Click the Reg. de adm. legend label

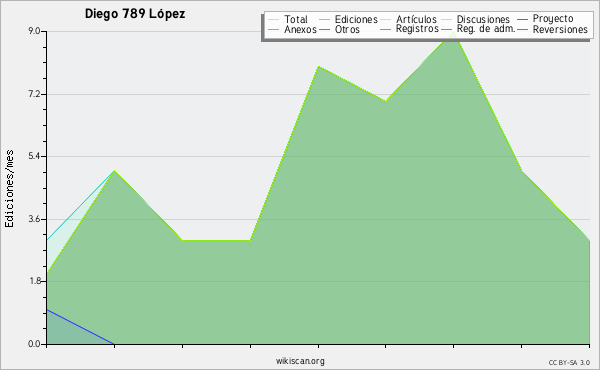point(486,29)
